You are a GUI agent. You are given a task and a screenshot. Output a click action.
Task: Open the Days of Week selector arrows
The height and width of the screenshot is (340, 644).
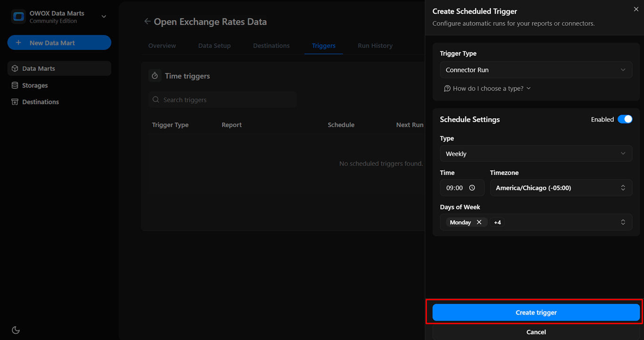[623, 222]
